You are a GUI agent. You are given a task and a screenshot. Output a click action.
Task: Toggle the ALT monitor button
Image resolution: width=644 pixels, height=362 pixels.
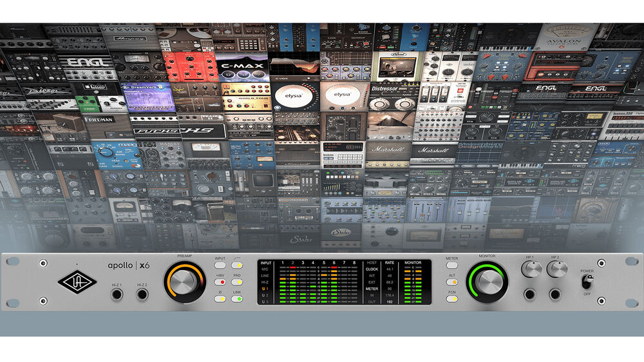click(452, 282)
